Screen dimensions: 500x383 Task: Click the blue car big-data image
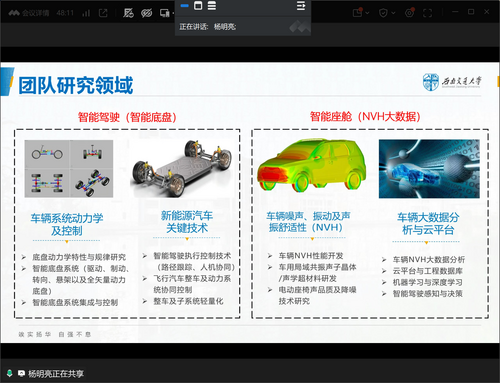click(x=429, y=169)
